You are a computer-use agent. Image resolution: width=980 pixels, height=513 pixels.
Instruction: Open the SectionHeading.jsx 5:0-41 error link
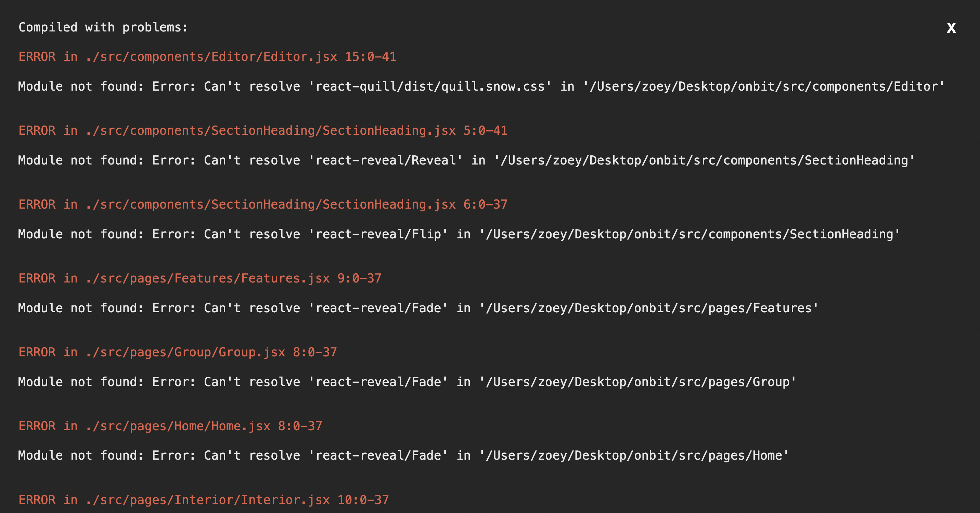(262, 130)
